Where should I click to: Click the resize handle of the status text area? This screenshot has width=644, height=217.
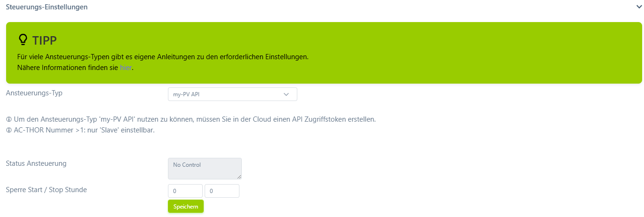[x=239, y=177]
